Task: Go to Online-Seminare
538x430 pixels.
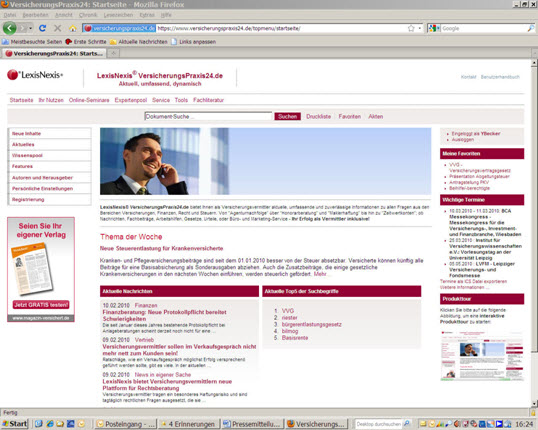Action: (x=89, y=100)
